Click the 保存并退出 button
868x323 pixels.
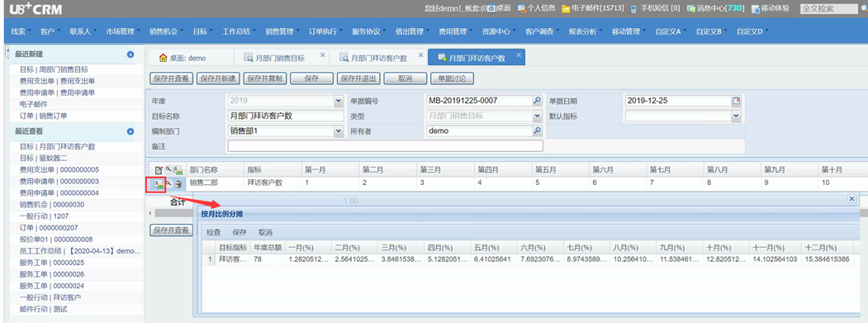click(358, 78)
